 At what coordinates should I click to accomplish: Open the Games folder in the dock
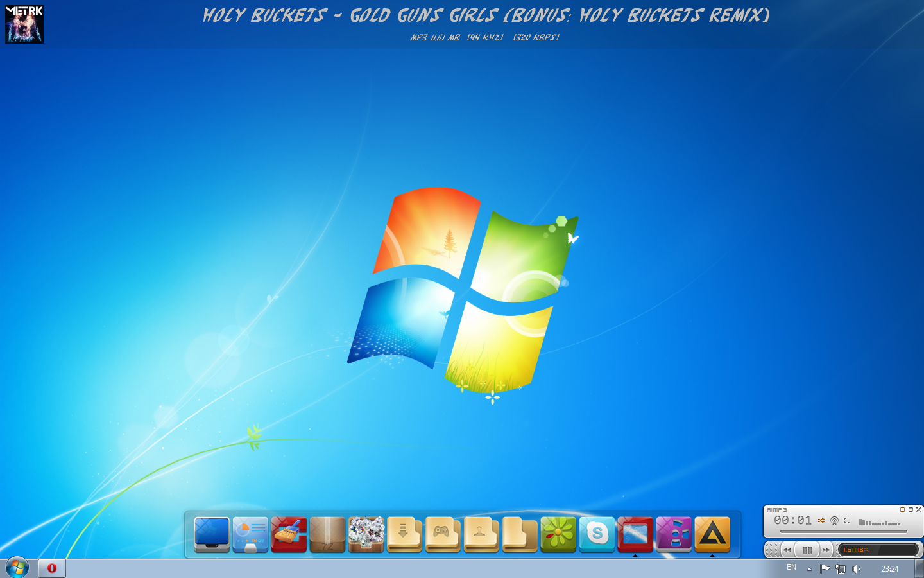point(443,534)
